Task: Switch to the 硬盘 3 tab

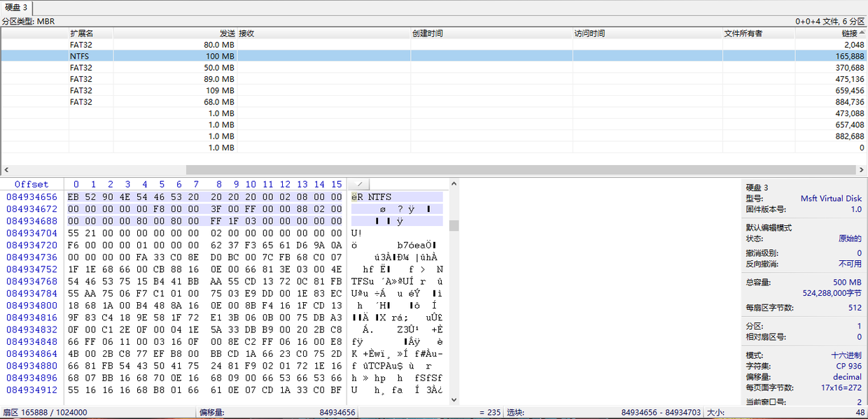Action: (x=17, y=7)
